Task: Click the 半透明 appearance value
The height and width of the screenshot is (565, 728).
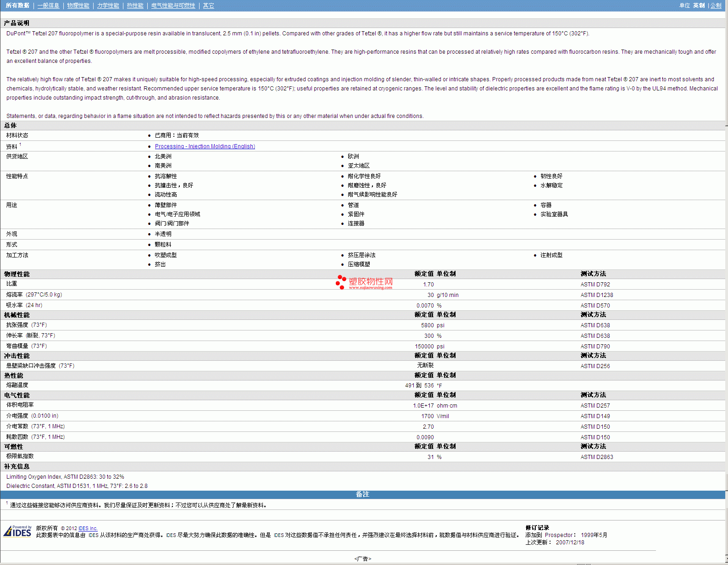Action: tap(163, 234)
